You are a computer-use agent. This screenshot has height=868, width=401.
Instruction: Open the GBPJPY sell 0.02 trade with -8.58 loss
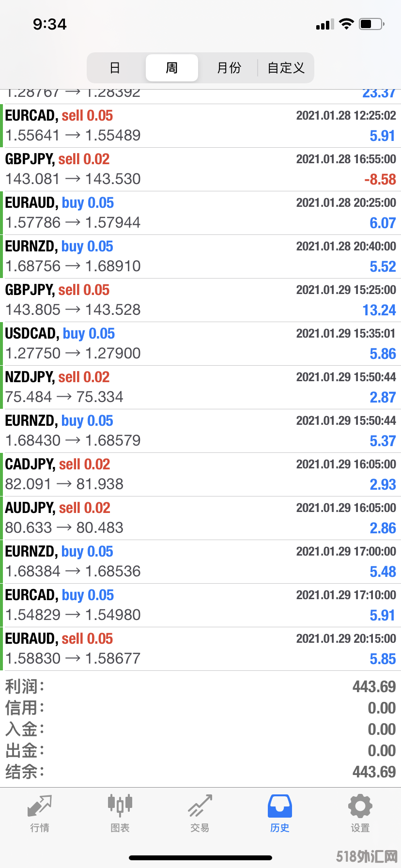point(200,170)
